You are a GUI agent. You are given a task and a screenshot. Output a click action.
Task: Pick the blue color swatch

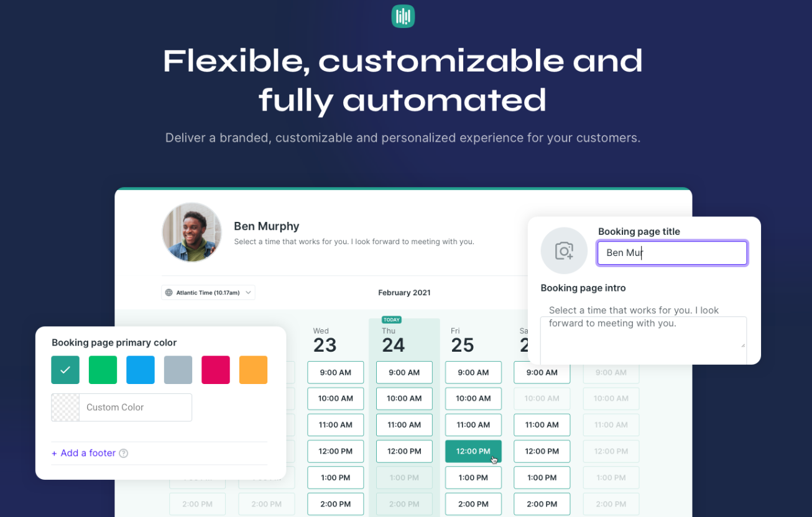pyautogui.click(x=141, y=370)
